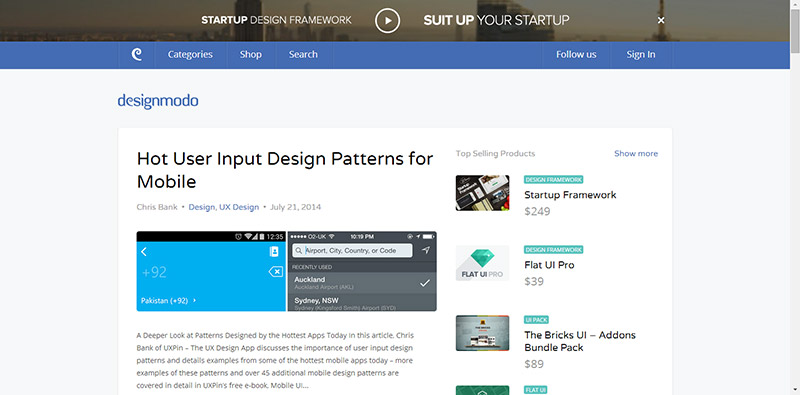Open the Shop menu item

click(251, 55)
